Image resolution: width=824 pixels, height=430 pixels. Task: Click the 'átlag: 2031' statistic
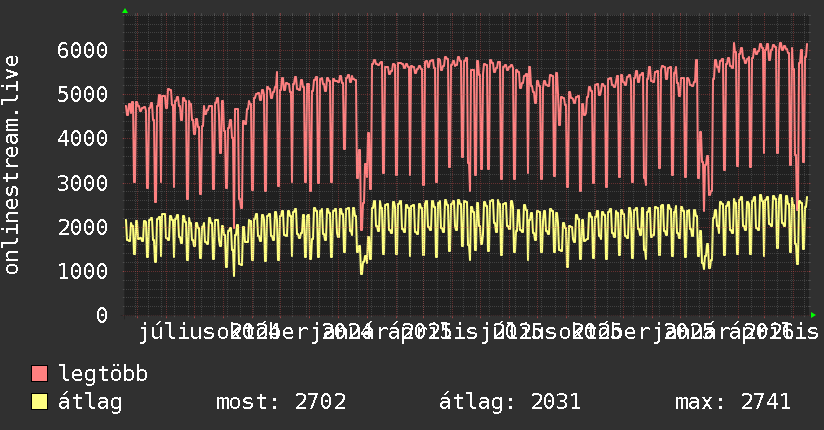[x=510, y=402]
